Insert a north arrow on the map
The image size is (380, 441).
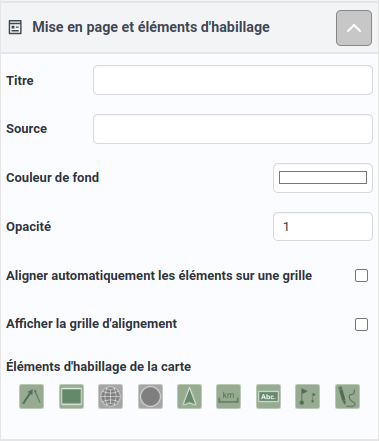click(189, 396)
